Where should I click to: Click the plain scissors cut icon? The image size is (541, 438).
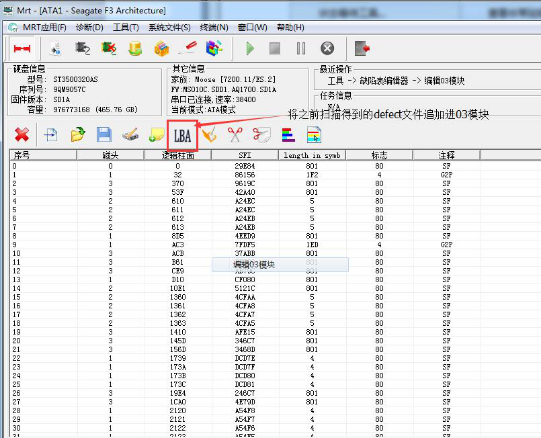tap(235, 135)
